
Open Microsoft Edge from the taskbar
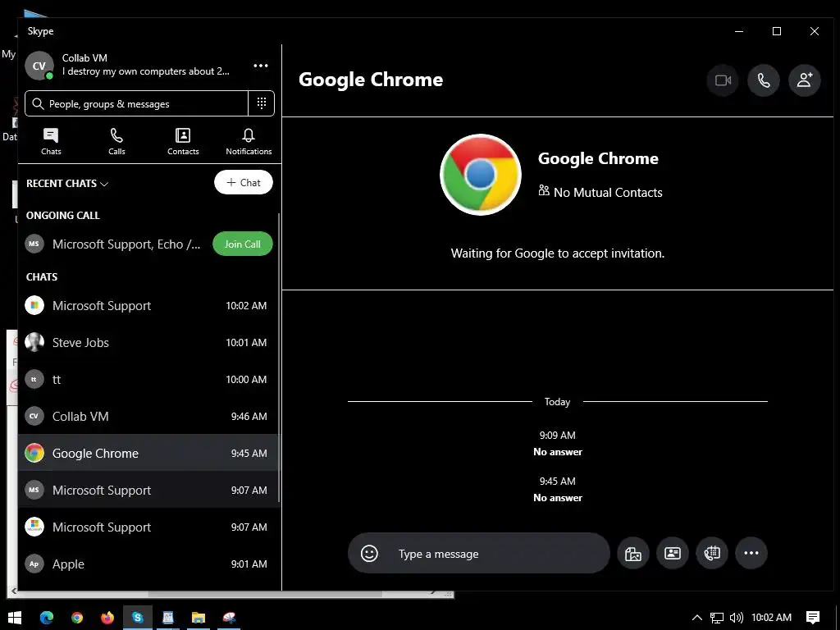[47, 618]
